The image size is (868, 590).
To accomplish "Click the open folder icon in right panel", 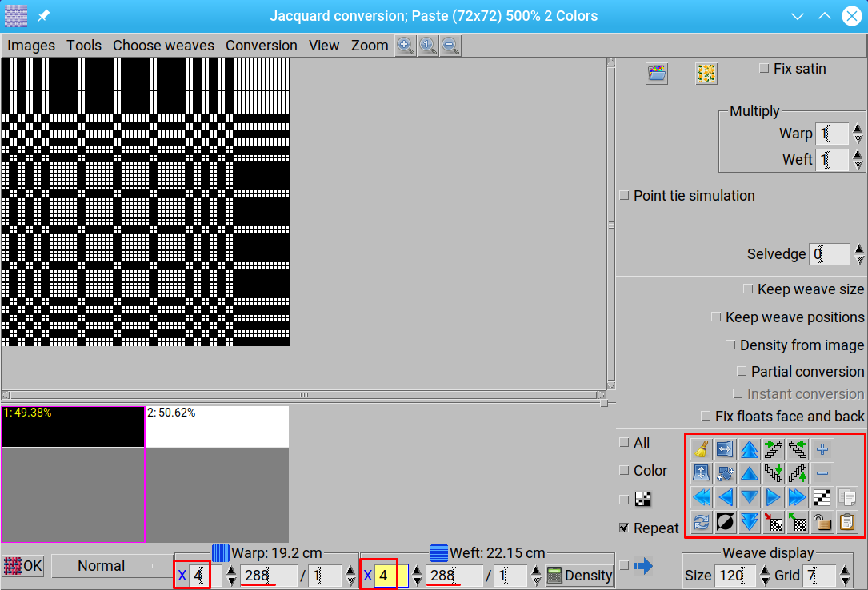I will click(x=657, y=74).
